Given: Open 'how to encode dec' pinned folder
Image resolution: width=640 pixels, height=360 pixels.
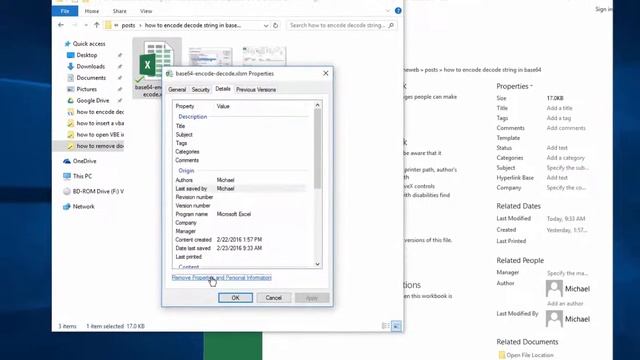Looking at the screenshot, I should (100, 112).
